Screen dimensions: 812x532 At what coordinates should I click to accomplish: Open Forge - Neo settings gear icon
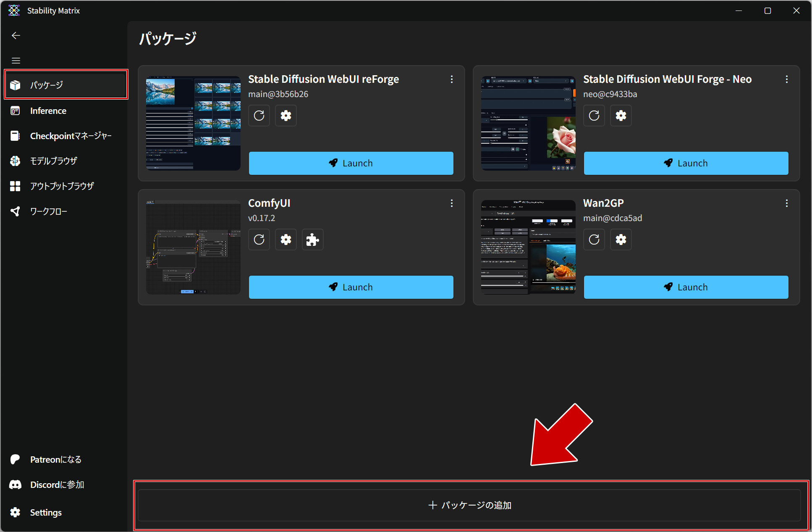pos(621,116)
